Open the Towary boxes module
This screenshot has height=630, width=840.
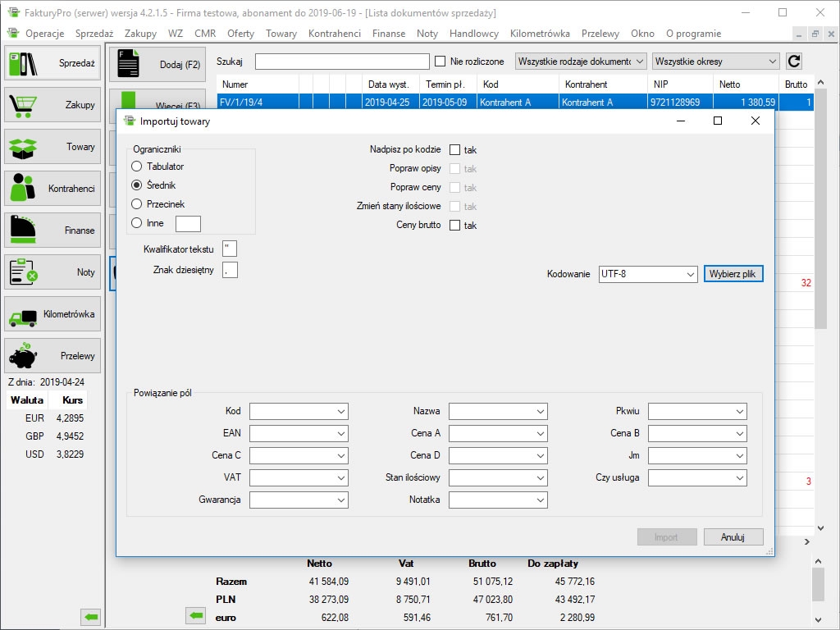click(52, 147)
